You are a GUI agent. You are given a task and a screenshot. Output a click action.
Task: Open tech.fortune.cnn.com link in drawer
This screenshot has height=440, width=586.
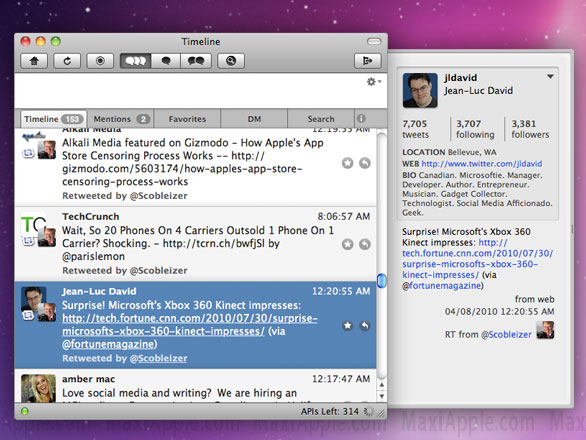click(478, 259)
